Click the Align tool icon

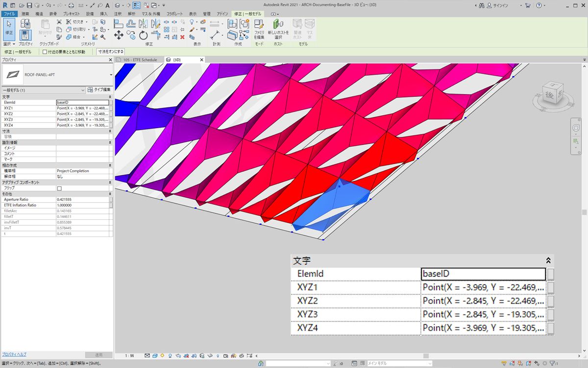tap(119, 23)
